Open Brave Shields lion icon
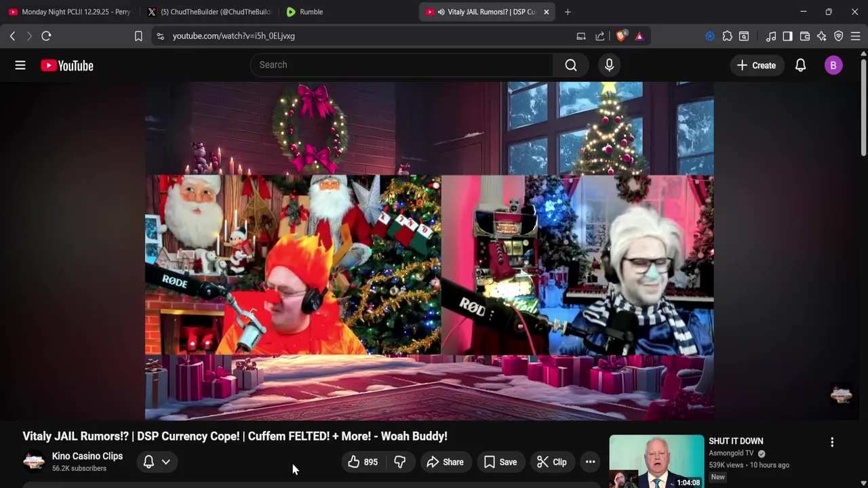Image resolution: width=868 pixels, height=488 pixels. point(620,36)
